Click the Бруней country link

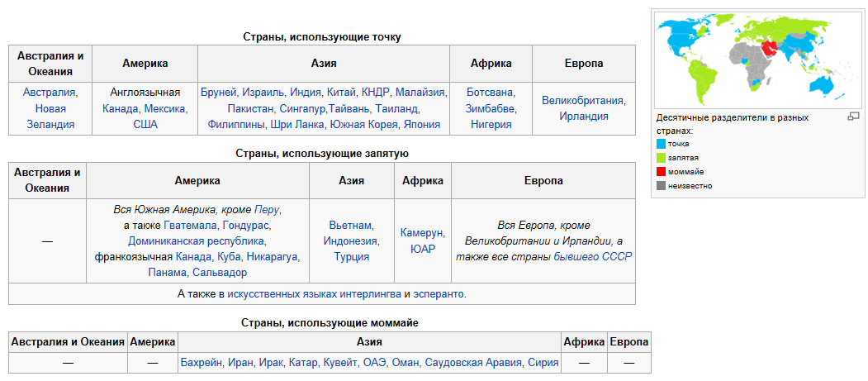(219, 93)
